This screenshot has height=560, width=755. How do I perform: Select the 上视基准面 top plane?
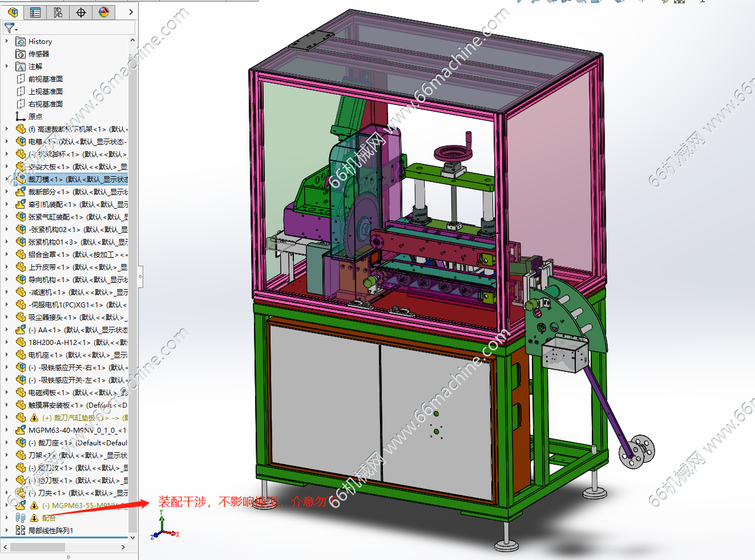pyautogui.click(x=45, y=92)
